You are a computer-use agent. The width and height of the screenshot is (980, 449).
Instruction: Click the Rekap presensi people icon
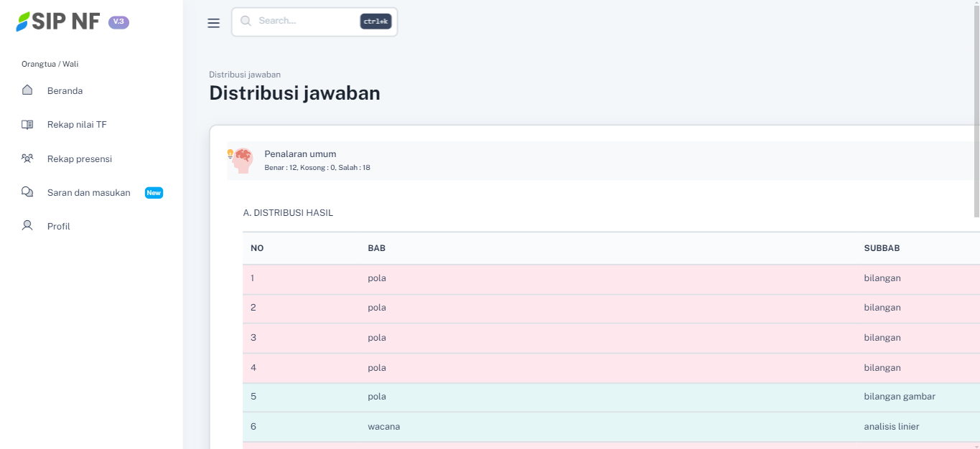tap(27, 159)
